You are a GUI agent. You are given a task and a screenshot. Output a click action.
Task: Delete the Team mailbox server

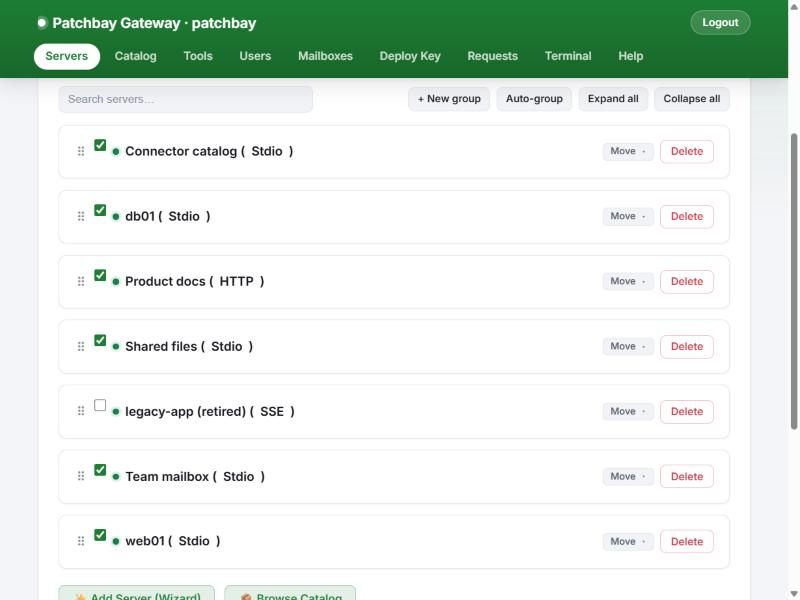pos(687,477)
